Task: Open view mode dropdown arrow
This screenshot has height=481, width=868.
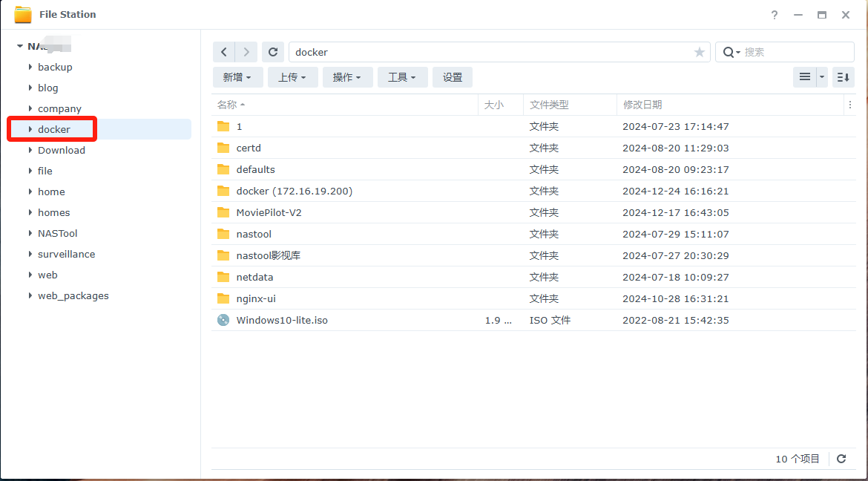Action: pyautogui.click(x=822, y=77)
